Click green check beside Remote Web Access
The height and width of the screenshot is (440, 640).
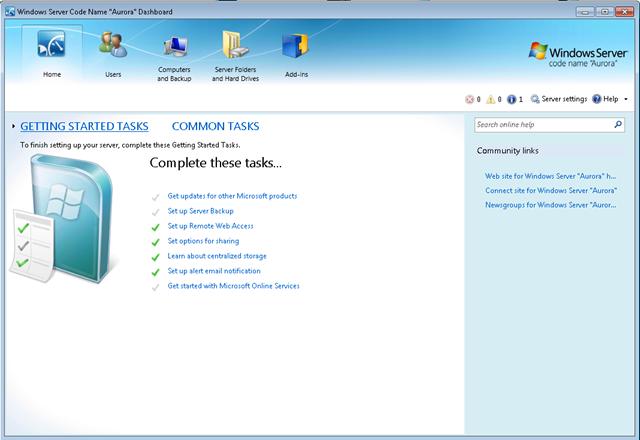(156, 227)
